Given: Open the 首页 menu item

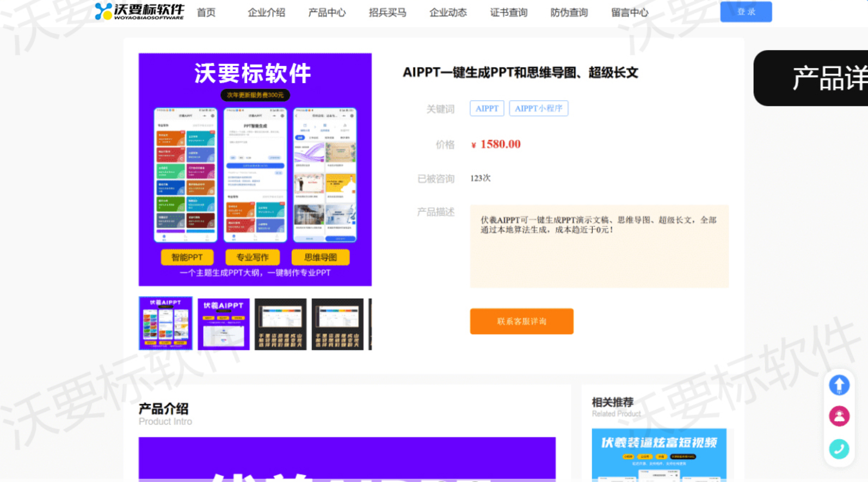Looking at the screenshot, I should 206,13.
